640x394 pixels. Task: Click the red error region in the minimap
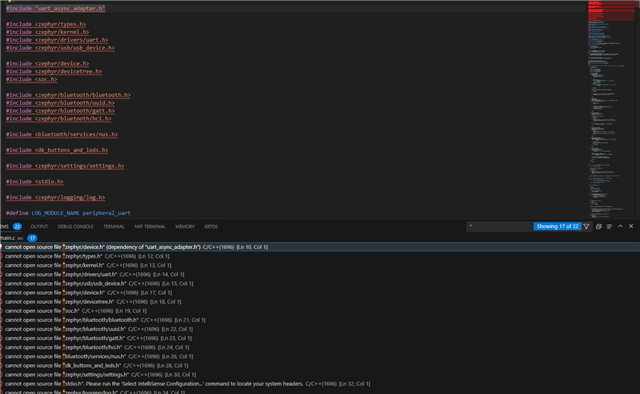[x=611, y=11]
